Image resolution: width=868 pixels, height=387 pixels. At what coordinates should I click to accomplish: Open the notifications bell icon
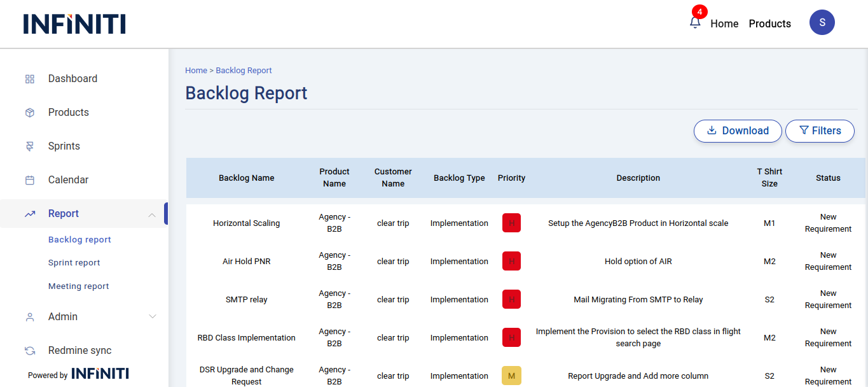coord(695,22)
